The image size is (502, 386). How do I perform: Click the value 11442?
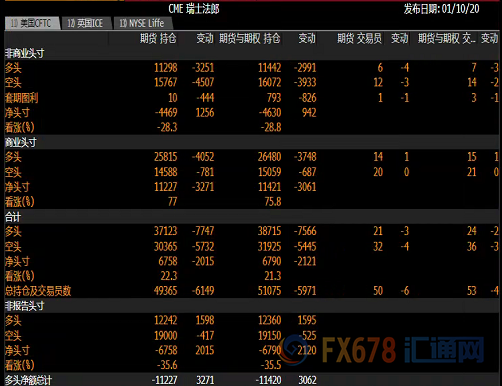coord(270,68)
